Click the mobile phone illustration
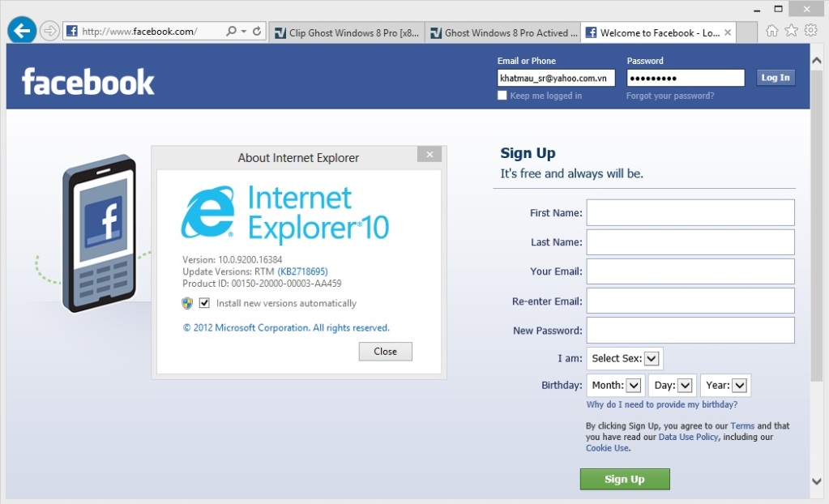This screenshot has width=829, height=504. 99,233
